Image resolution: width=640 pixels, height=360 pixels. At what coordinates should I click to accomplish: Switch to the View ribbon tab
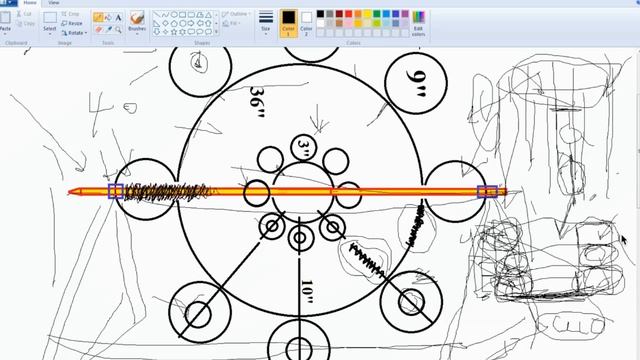(x=53, y=3)
